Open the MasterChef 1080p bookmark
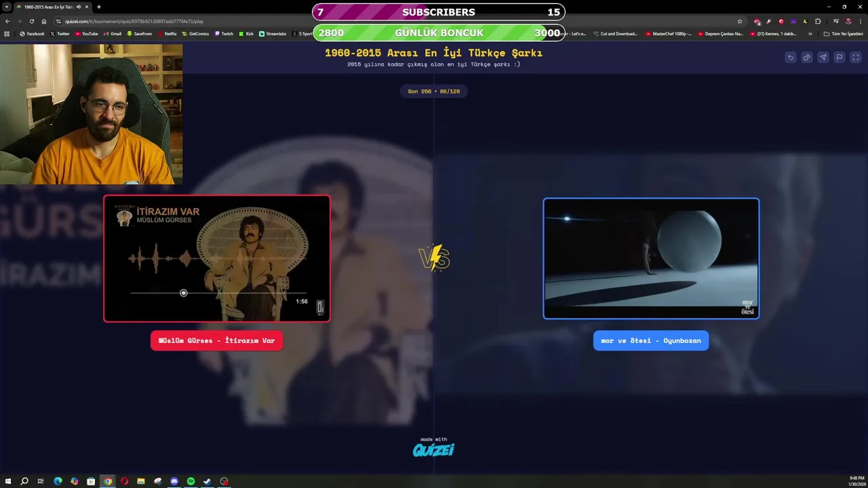 click(x=669, y=34)
